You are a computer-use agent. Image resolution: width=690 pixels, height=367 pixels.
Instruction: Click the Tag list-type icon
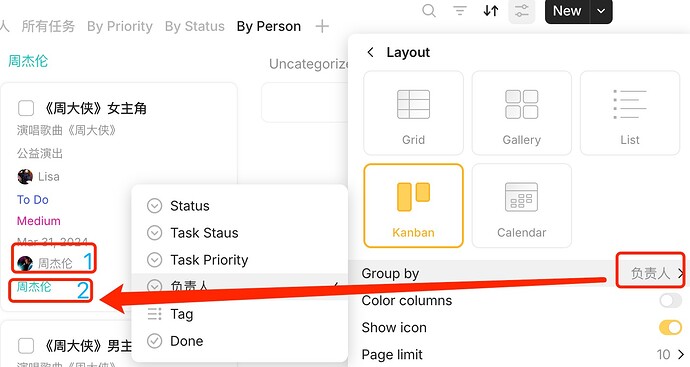pyautogui.click(x=154, y=314)
